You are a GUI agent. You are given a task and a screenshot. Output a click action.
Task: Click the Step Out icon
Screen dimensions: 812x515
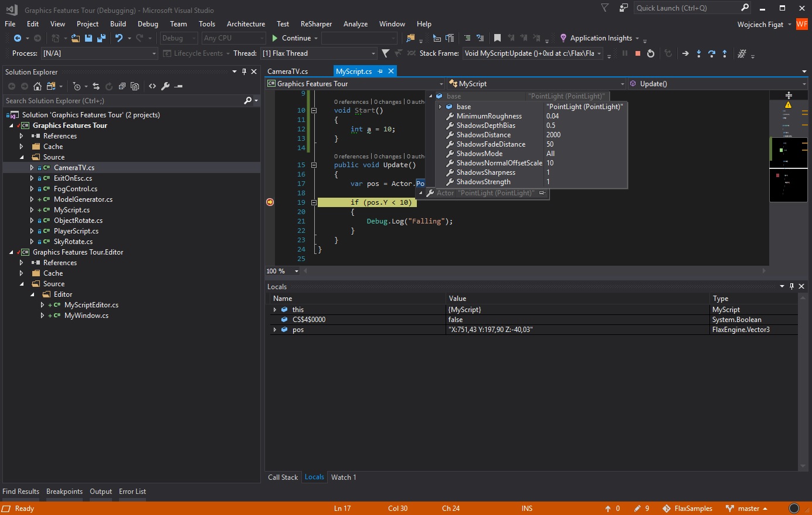(x=725, y=53)
